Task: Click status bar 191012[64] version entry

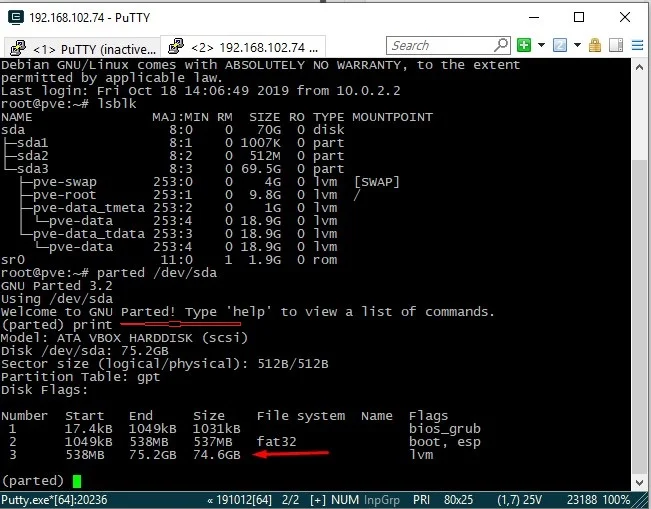Action: pyautogui.click(x=240, y=500)
